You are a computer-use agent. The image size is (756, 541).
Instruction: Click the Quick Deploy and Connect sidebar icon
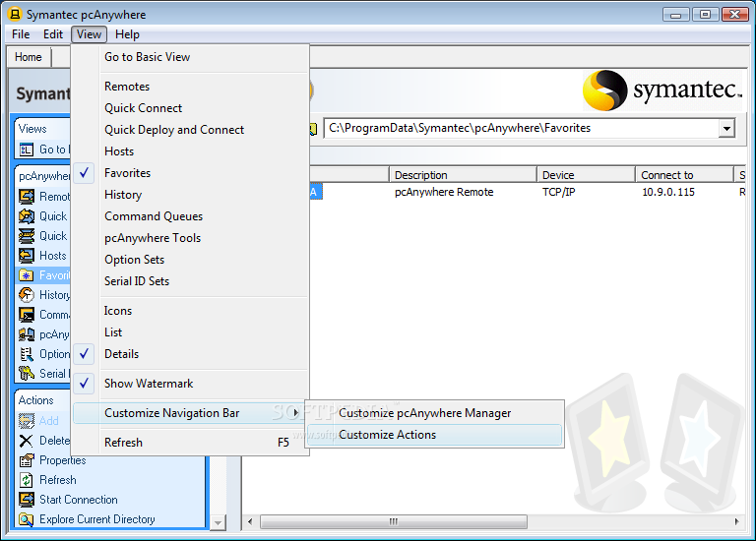coord(26,236)
